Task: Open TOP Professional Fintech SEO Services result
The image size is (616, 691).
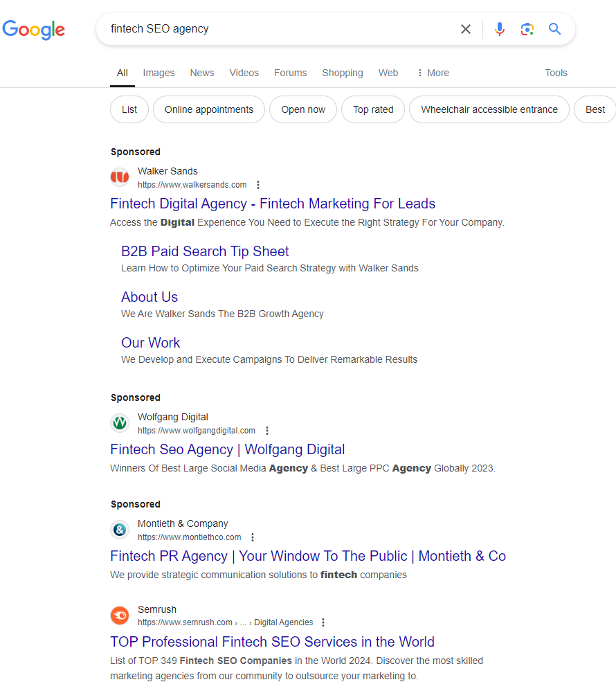Action: click(272, 642)
